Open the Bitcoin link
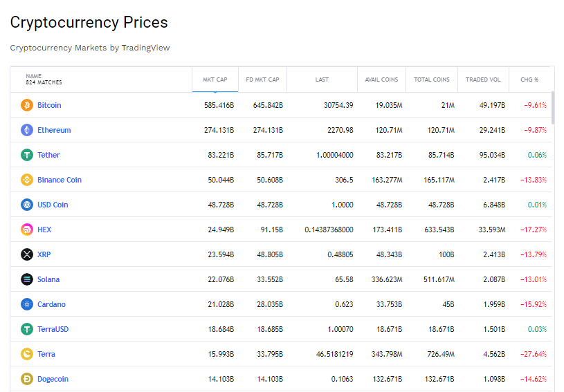564x392 pixels. 49,105
